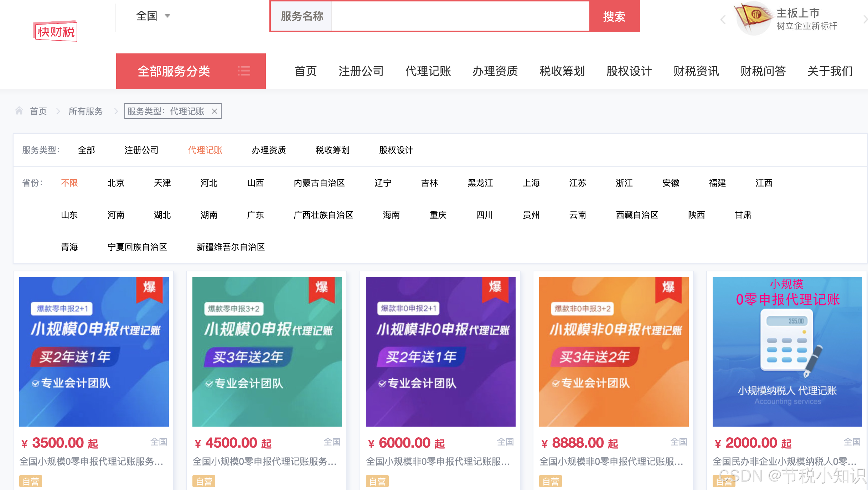Click 所有服务 breadcrumb link
The height and width of the screenshot is (490, 868).
pyautogui.click(x=86, y=111)
